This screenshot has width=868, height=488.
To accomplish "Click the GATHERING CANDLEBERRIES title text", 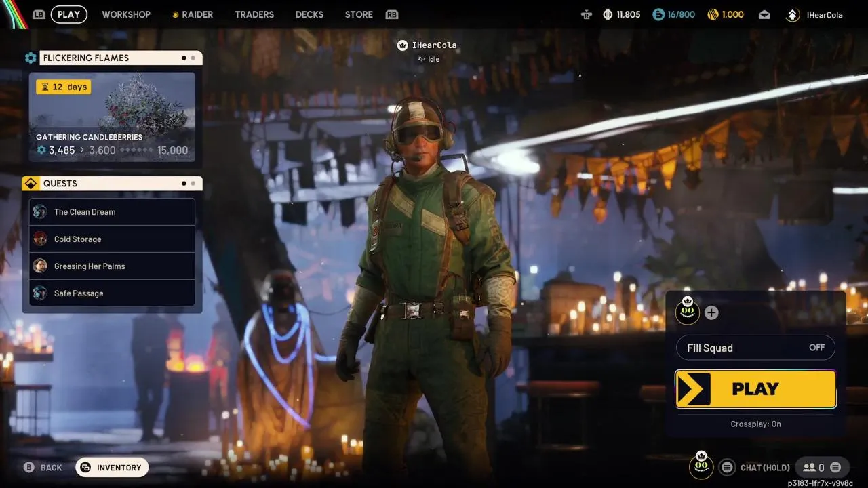I will pyautogui.click(x=90, y=137).
